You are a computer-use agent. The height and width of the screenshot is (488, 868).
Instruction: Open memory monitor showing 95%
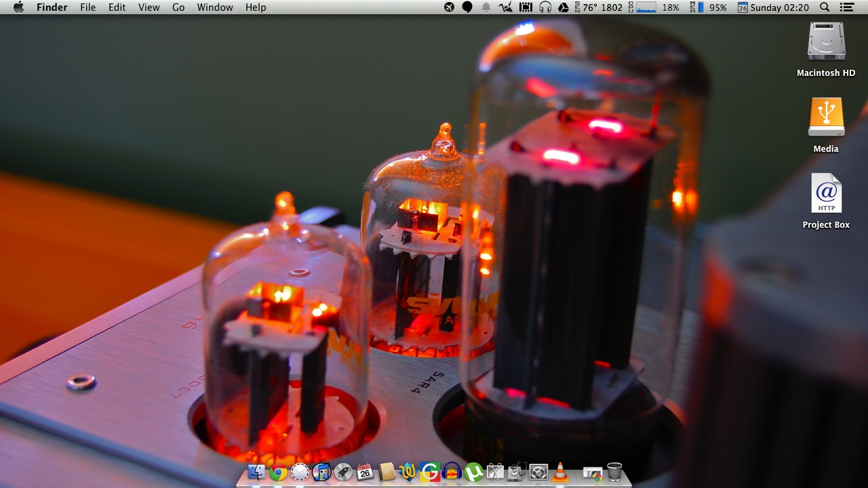pyautogui.click(x=708, y=7)
